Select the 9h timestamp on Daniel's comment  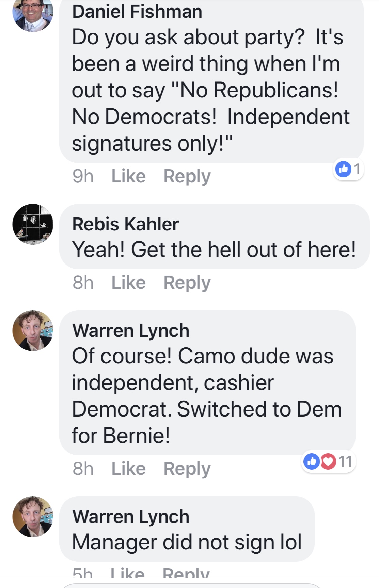(83, 176)
